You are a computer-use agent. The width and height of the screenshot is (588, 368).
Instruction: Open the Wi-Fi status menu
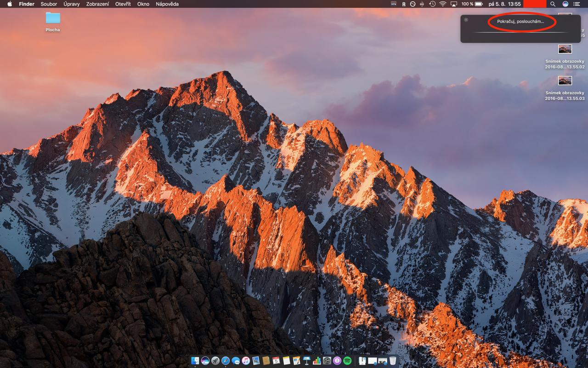(x=443, y=4)
